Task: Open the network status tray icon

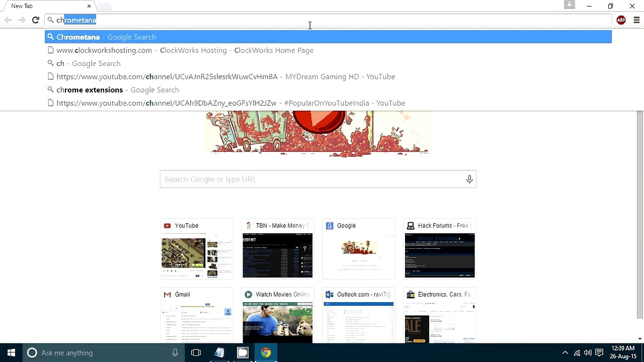Action: coord(577,353)
